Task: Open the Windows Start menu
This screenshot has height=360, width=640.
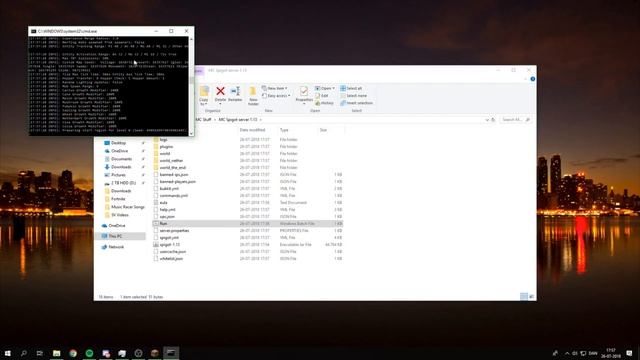Action: [7, 353]
